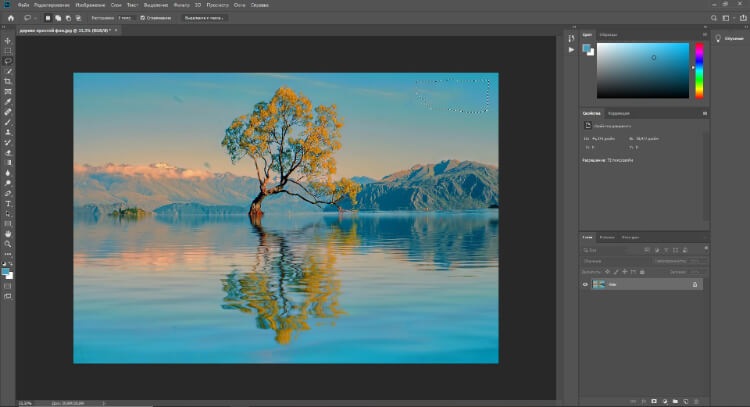Switch to the Коррекция panel tab
Viewport: 750px width, 407px height.
point(618,114)
